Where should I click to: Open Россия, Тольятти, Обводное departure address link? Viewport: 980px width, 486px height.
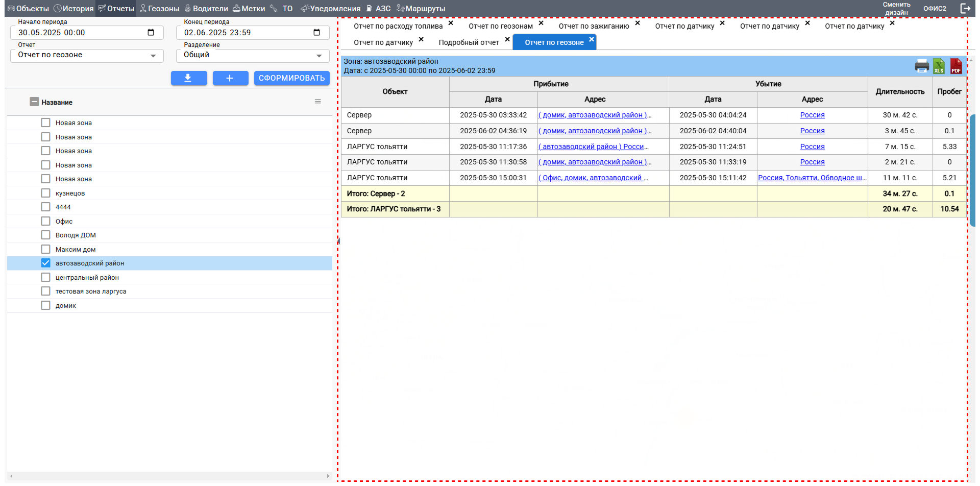pyautogui.click(x=812, y=178)
